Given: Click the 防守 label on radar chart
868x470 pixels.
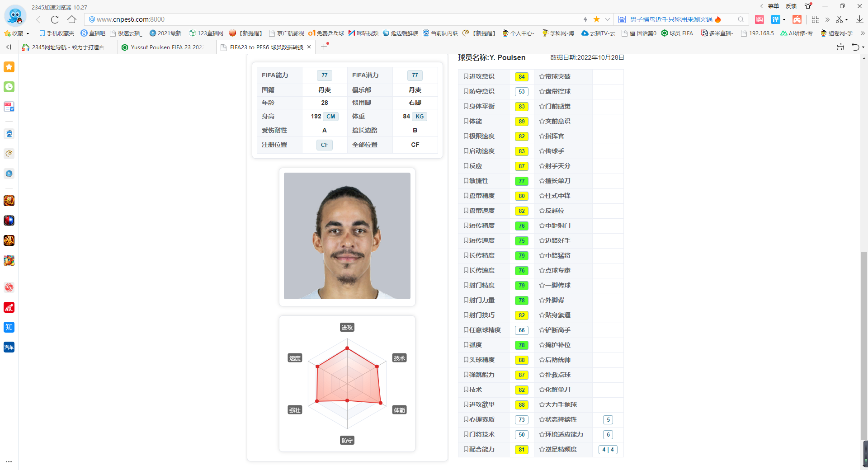Looking at the screenshot, I should point(347,441).
